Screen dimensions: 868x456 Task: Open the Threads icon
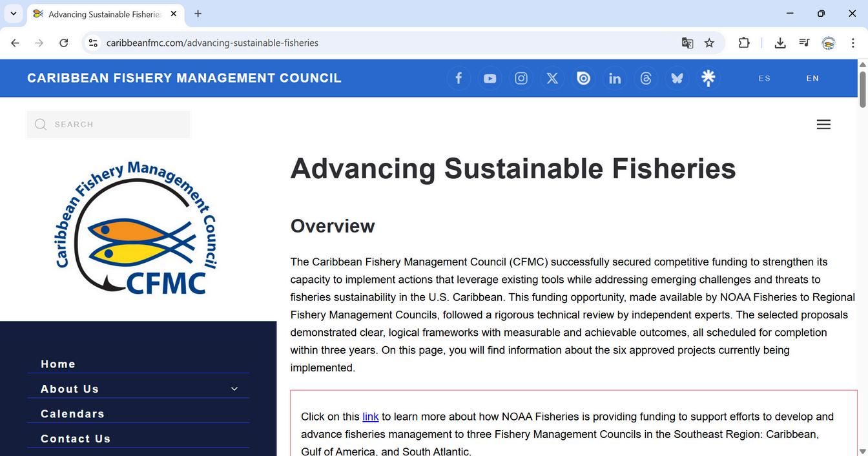(646, 78)
